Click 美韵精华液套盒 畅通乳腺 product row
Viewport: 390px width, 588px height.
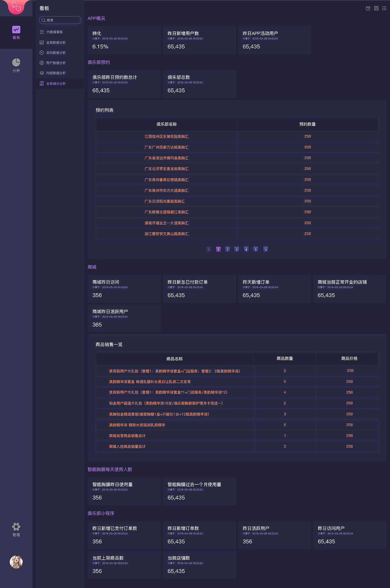(x=237, y=382)
